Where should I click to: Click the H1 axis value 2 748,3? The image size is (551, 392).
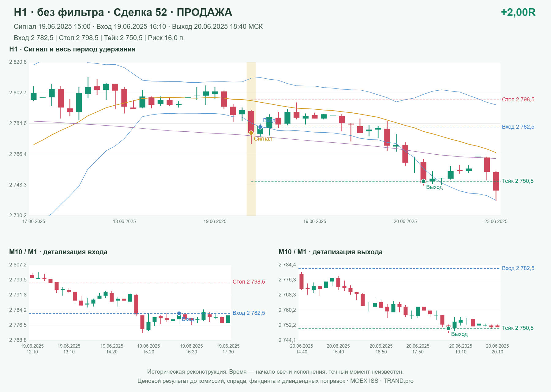click(18, 185)
